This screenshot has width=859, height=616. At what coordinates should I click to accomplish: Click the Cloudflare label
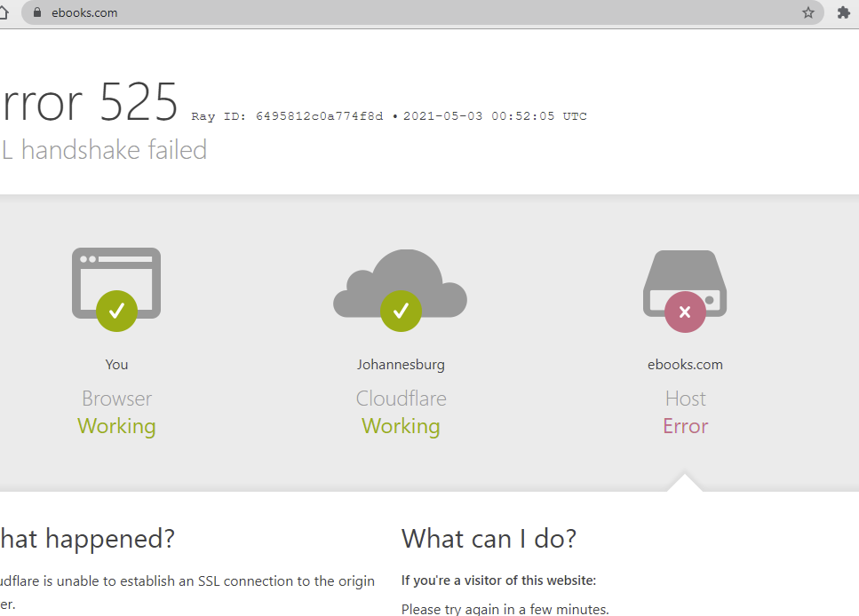tap(401, 399)
